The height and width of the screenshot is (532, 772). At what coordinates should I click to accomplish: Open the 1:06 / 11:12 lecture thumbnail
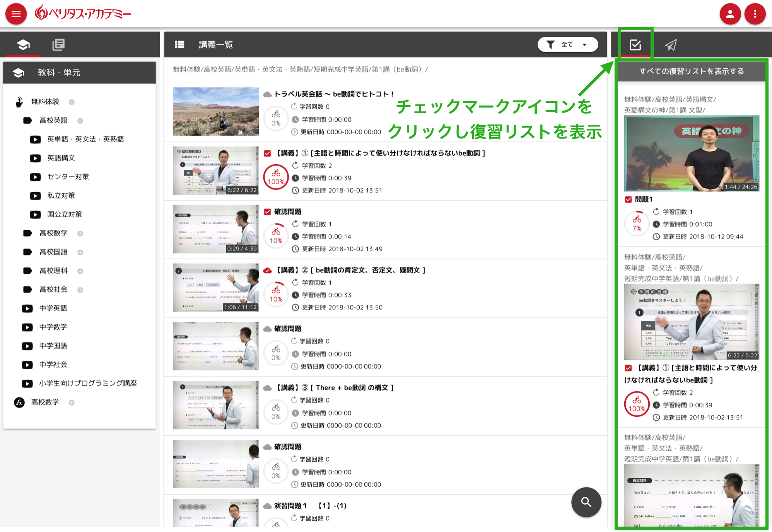[x=216, y=288]
